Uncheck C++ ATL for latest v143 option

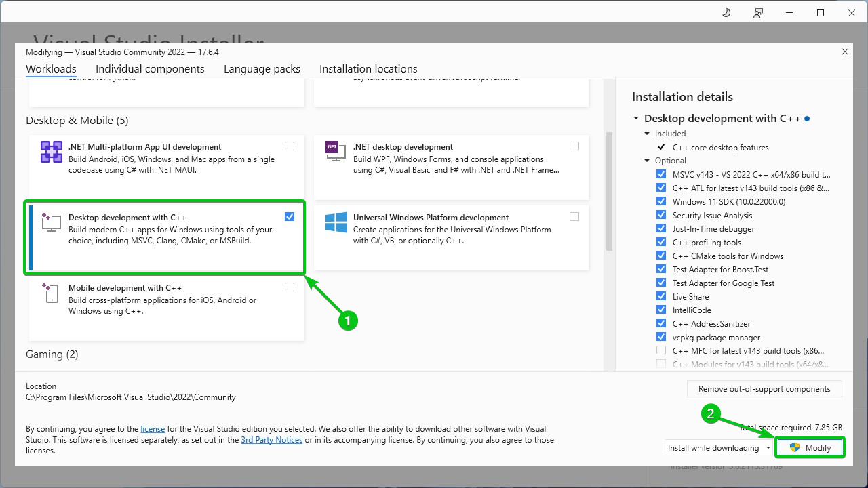point(661,188)
